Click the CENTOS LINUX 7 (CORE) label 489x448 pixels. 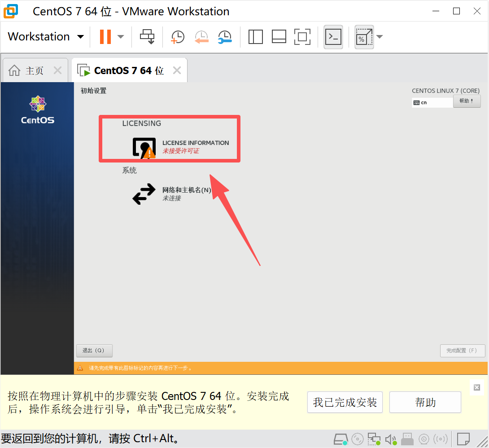(445, 91)
